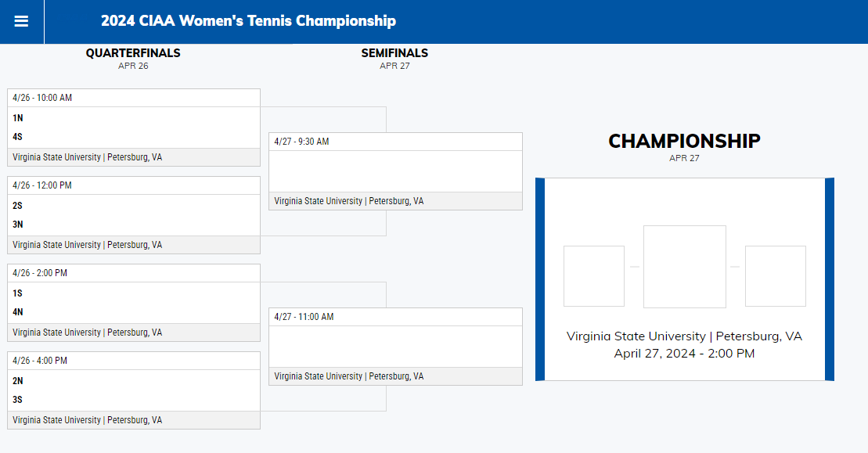Screen dimensions: 868x453
Task: Select seed 4N in the third quarterfinal
Action: click(16, 311)
